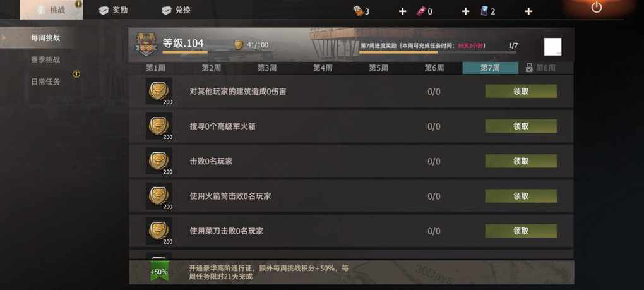Click the plus next to blue card count
The height and width of the screenshot is (290, 644).
click(528, 11)
